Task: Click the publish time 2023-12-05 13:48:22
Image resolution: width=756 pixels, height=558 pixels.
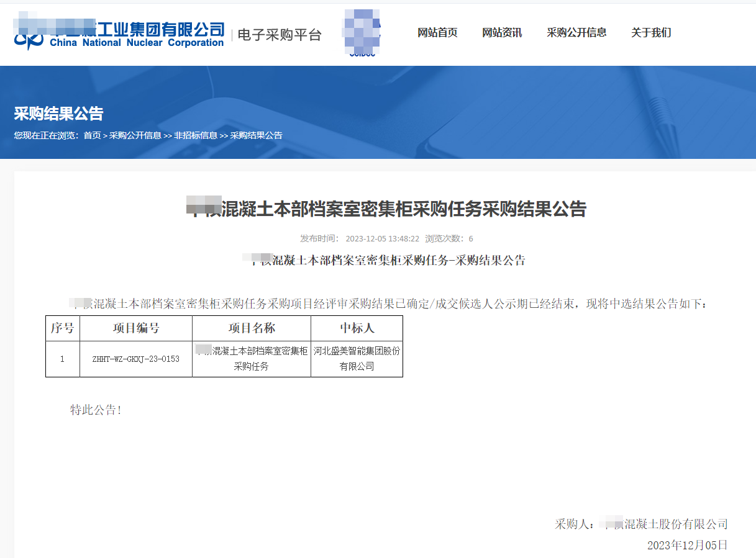Action: click(x=382, y=238)
